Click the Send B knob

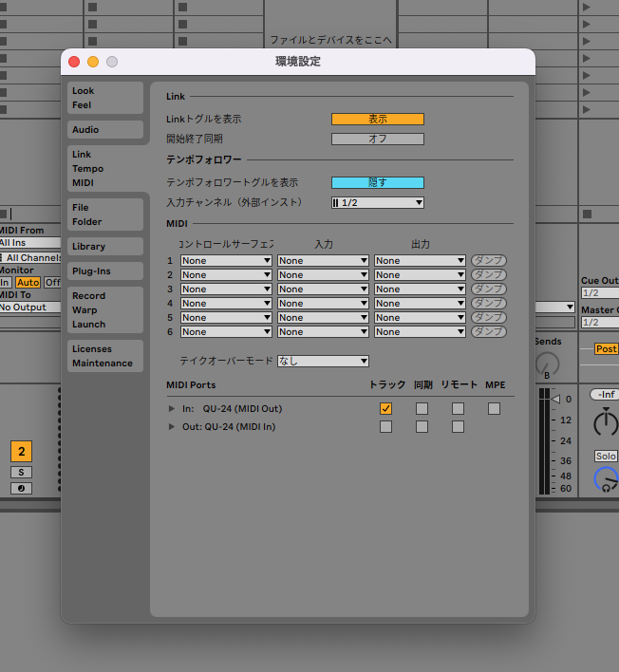[x=547, y=364]
